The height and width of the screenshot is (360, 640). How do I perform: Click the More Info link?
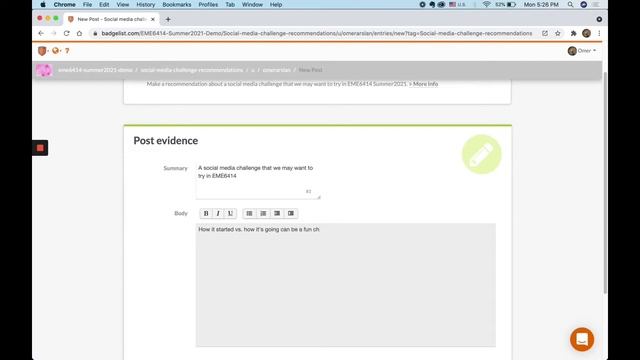(x=425, y=84)
